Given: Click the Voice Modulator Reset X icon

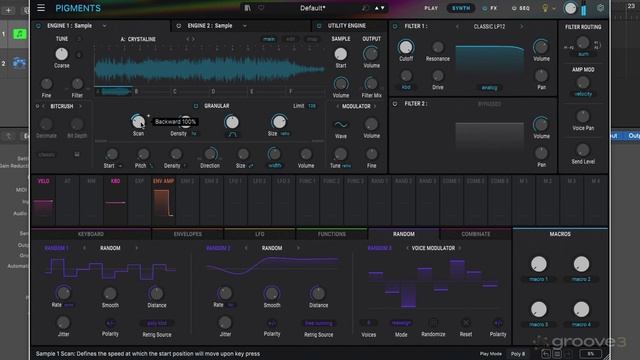Looking at the screenshot, I should (x=466, y=323).
